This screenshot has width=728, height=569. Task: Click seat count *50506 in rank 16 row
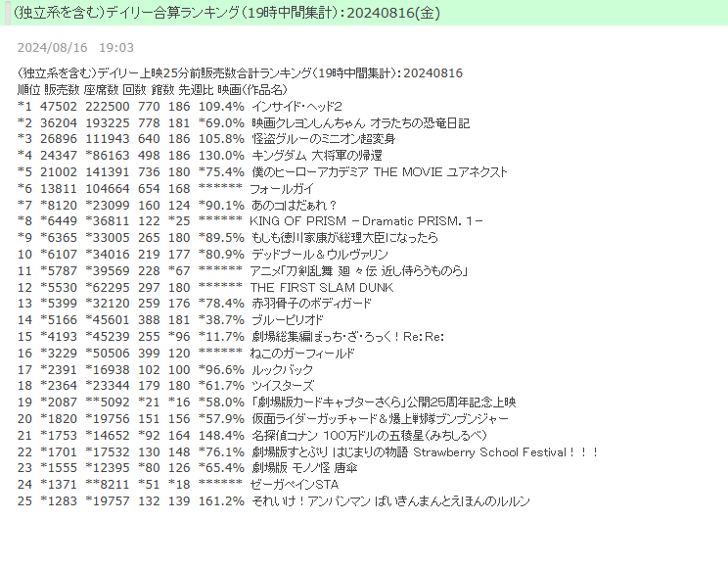tap(108, 353)
